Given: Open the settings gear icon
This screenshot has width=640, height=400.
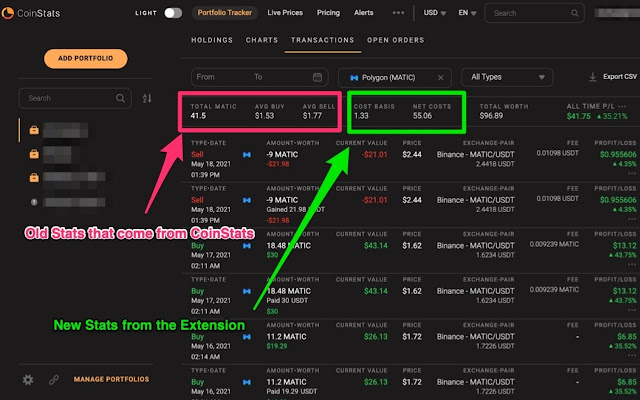Looking at the screenshot, I should 28,380.
